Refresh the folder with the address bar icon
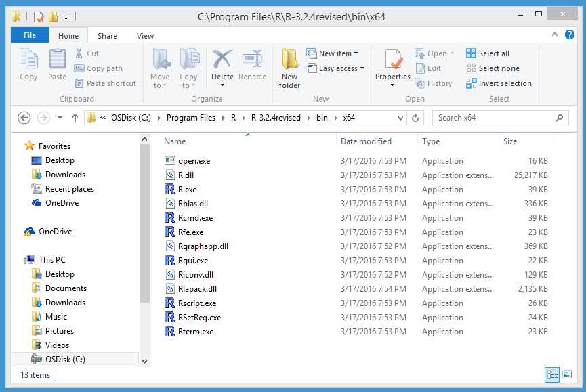The height and width of the screenshot is (392, 586). coord(413,117)
